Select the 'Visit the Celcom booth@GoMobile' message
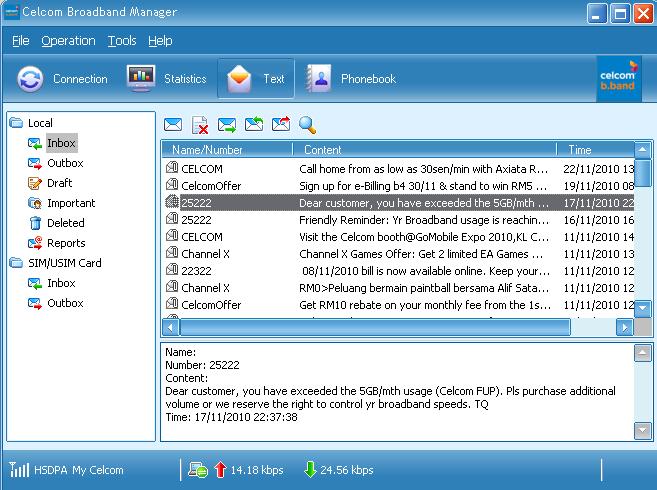The width and height of the screenshot is (657, 490). pos(398,237)
